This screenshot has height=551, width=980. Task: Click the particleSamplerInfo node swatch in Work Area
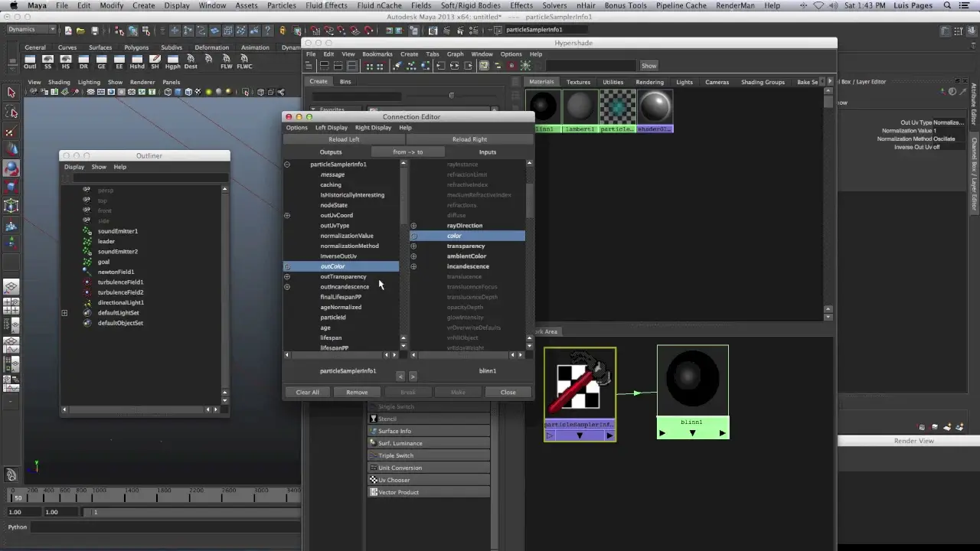coord(580,383)
